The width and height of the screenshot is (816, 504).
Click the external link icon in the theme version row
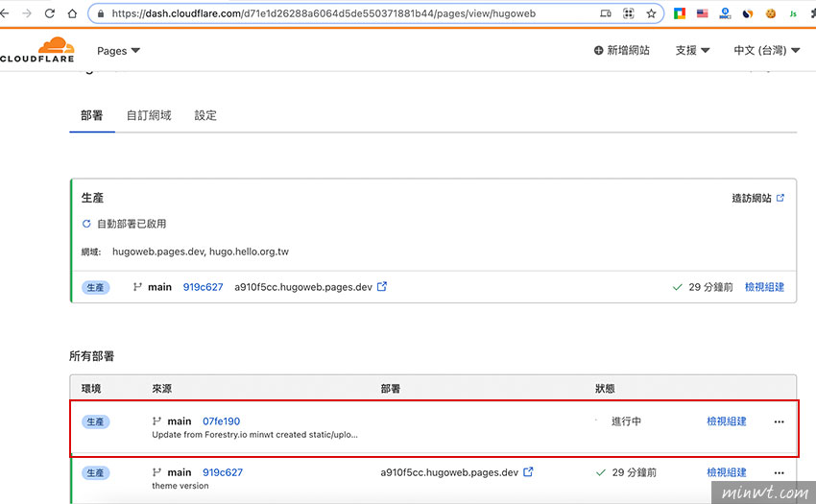pyautogui.click(x=528, y=471)
